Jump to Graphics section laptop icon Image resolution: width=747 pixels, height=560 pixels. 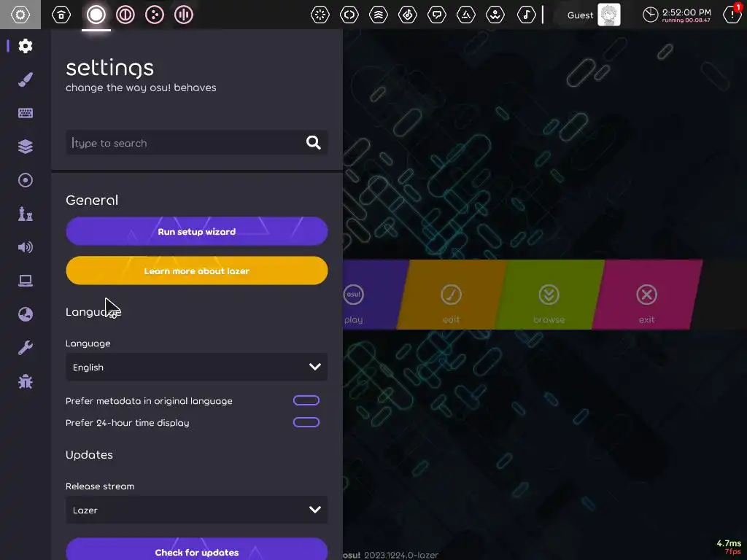(x=26, y=281)
